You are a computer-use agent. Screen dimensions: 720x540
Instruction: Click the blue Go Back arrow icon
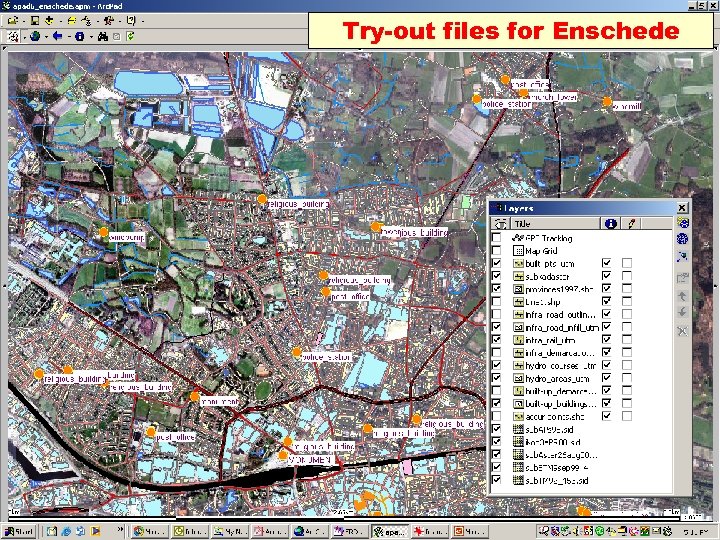pos(57,36)
